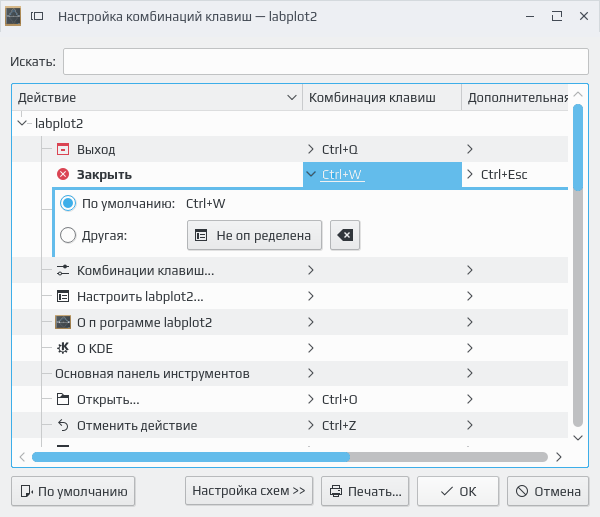600x517 pixels.
Task: Expand the alternate shortcut chevron for О программе labplot2
Action: pyautogui.click(x=470, y=322)
